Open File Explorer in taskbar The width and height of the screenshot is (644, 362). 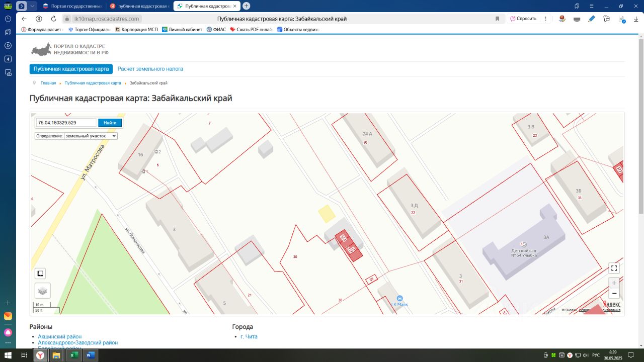[x=56, y=355]
